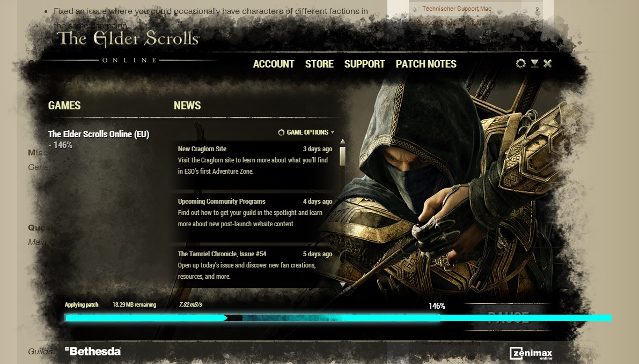Click the '146%' label above progress bar
Screen dimensions: 639x364
point(437,306)
